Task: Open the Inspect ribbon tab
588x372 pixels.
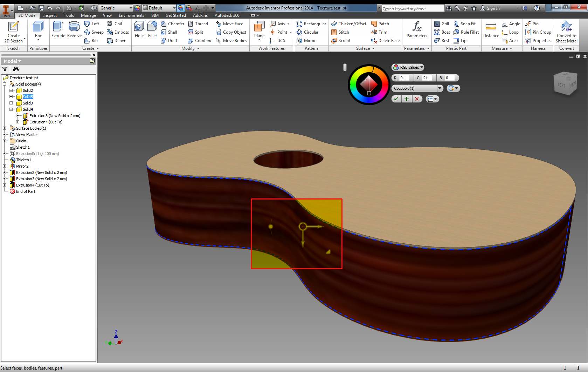Action: [x=50, y=15]
